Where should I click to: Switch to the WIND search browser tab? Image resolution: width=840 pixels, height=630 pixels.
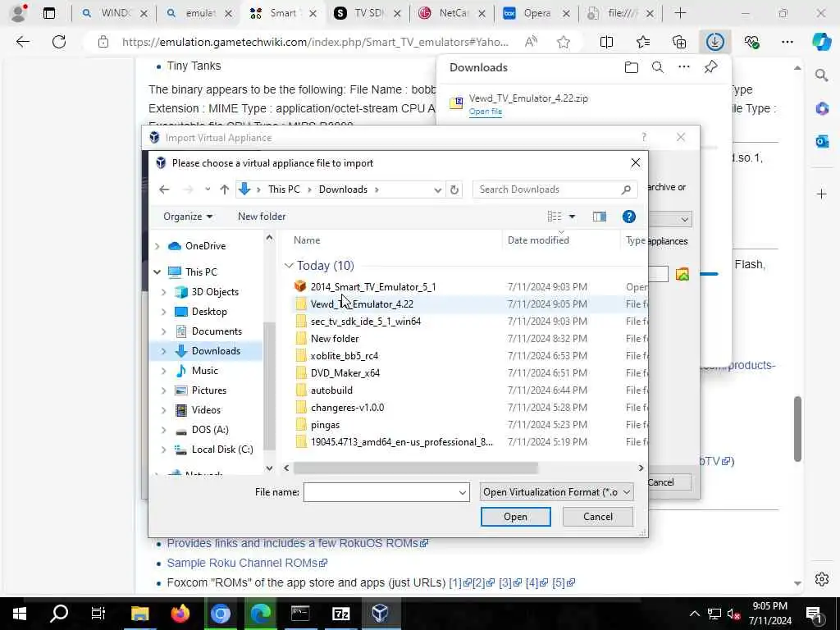point(114,13)
